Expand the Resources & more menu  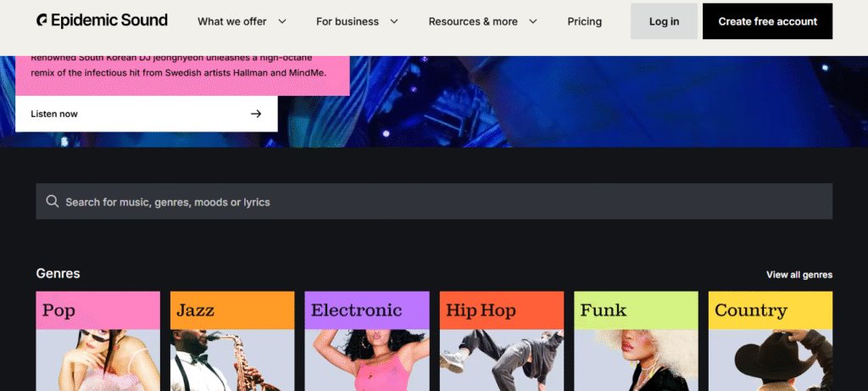[x=482, y=21]
